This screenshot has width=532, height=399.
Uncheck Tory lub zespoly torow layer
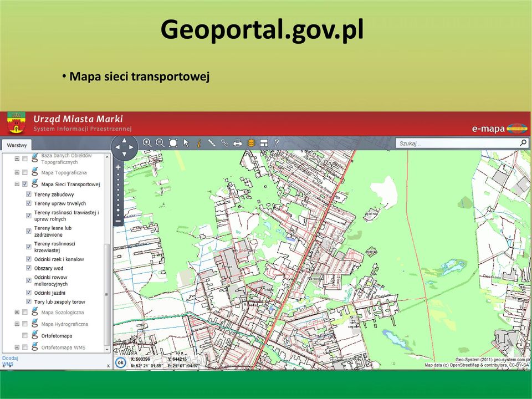[x=29, y=301]
